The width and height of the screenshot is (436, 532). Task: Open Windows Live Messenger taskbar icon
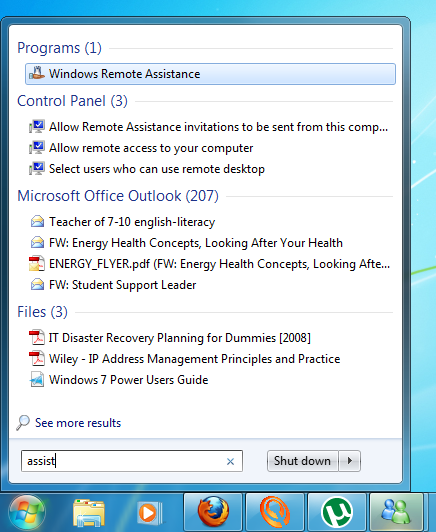[396, 512]
